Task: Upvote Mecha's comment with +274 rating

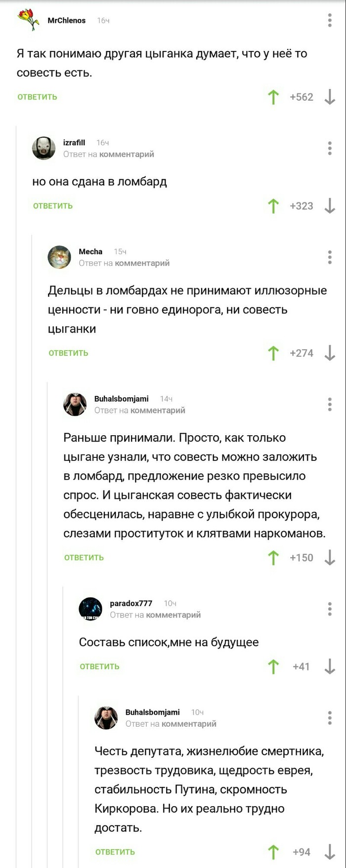Action: click(273, 353)
